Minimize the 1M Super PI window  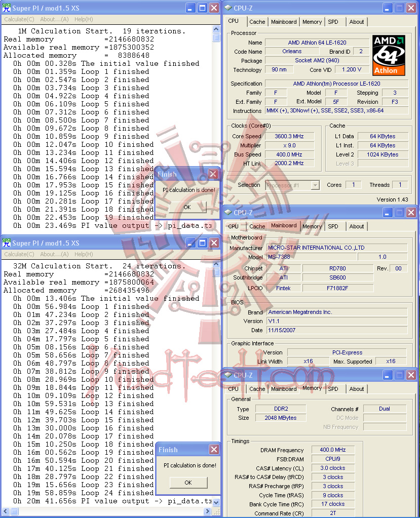pyautogui.click(x=190, y=8)
